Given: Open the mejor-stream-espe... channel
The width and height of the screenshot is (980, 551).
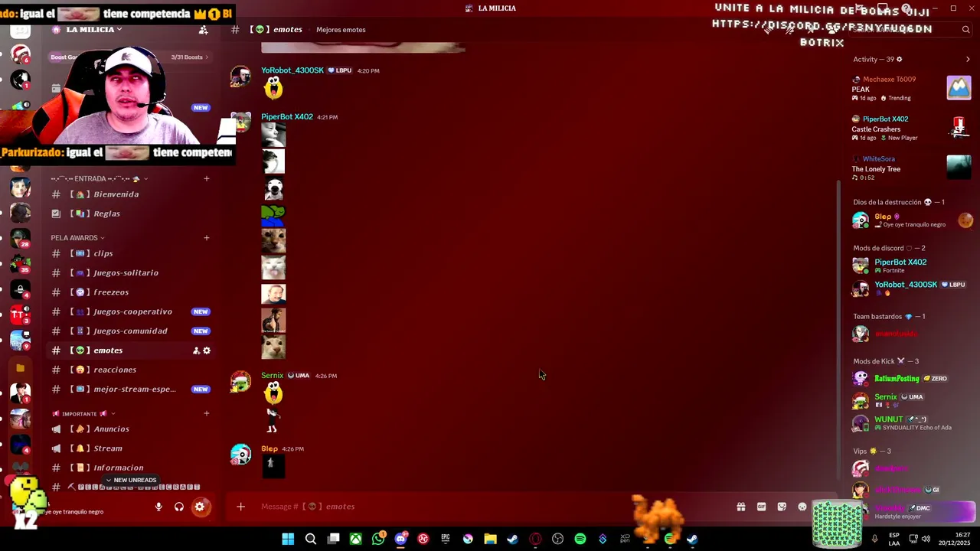Looking at the screenshot, I should 130,389.
